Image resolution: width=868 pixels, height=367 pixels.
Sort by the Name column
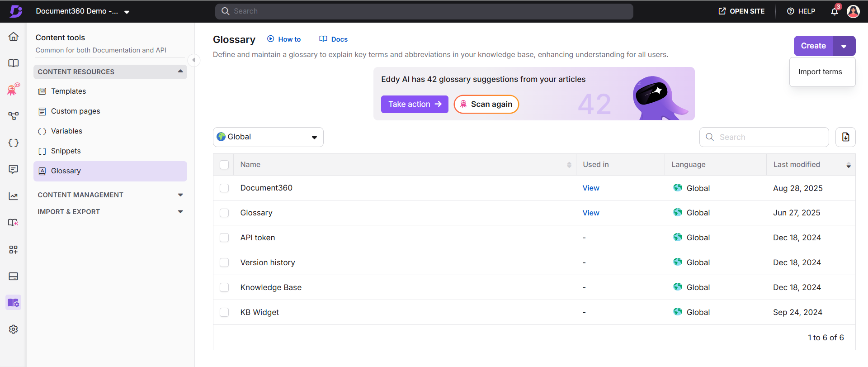pos(569,165)
